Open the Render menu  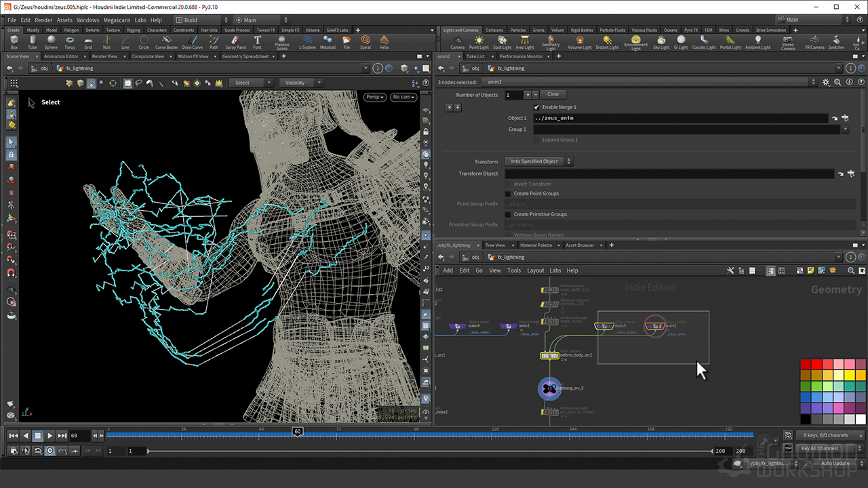(43, 20)
